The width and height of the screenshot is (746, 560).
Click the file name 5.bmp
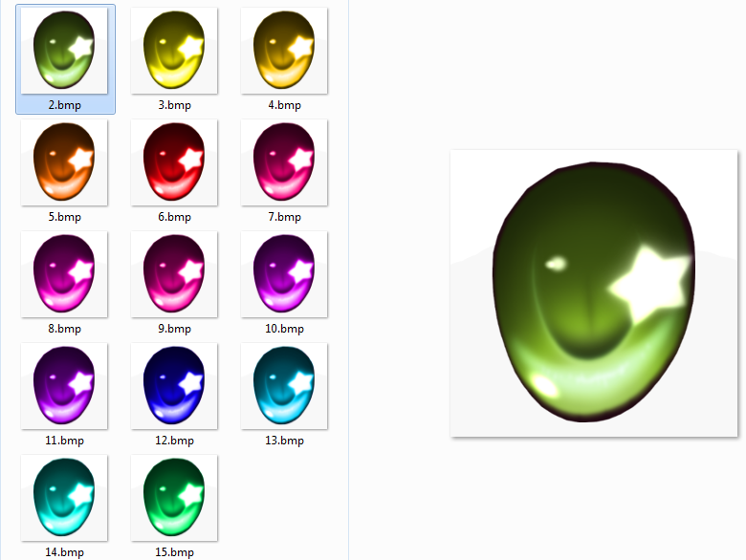tap(65, 217)
